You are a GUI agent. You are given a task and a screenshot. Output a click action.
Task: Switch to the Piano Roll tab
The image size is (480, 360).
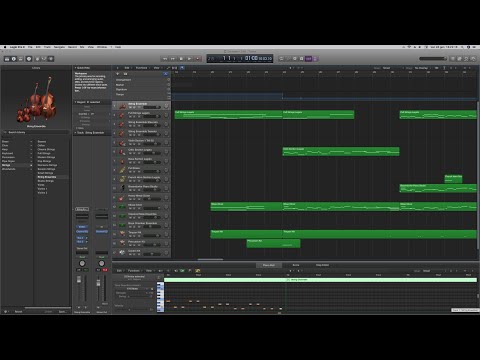tap(269, 265)
